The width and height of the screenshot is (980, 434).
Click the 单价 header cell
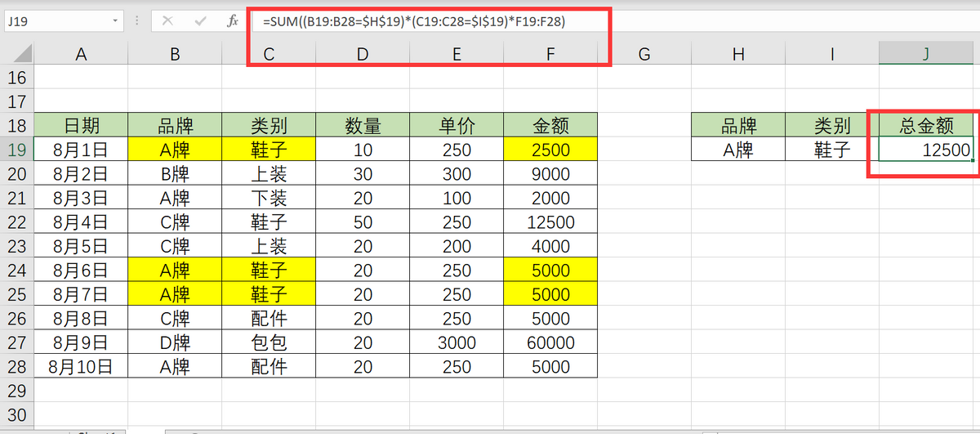(457, 126)
